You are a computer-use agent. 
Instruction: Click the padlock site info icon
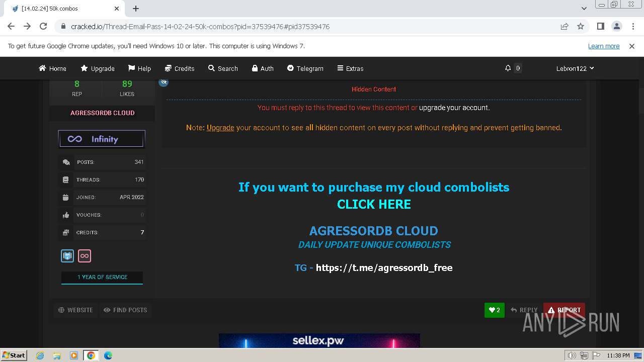(x=63, y=26)
